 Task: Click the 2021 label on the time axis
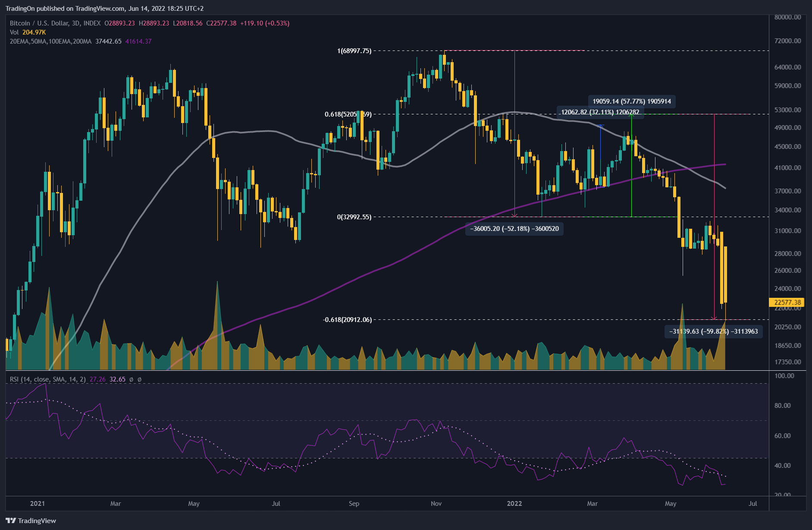(38, 504)
